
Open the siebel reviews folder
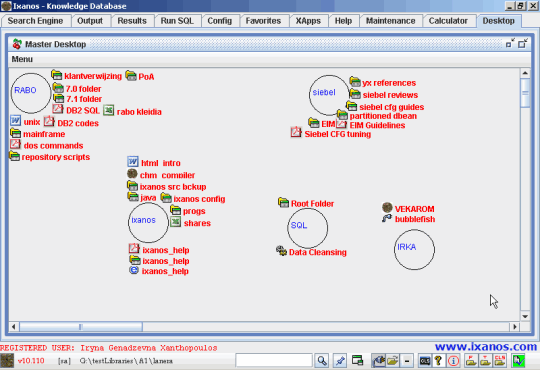[x=384, y=94]
